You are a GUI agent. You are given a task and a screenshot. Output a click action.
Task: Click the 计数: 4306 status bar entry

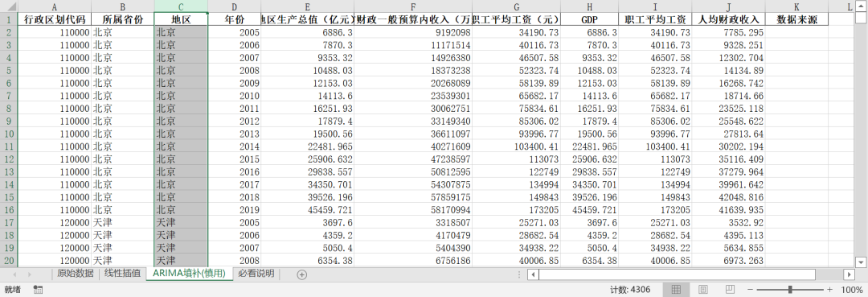(x=630, y=289)
